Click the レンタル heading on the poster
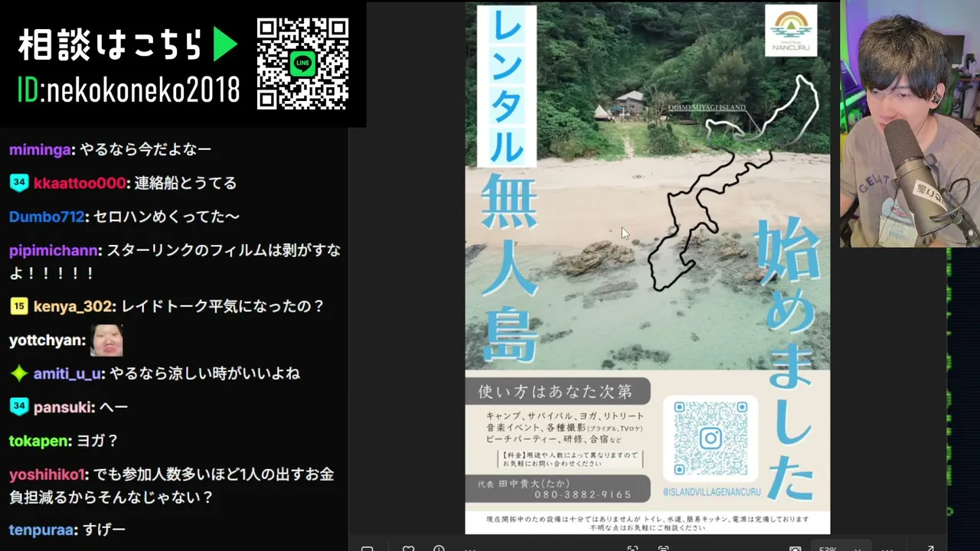This screenshot has height=551, width=980. coord(507,86)
